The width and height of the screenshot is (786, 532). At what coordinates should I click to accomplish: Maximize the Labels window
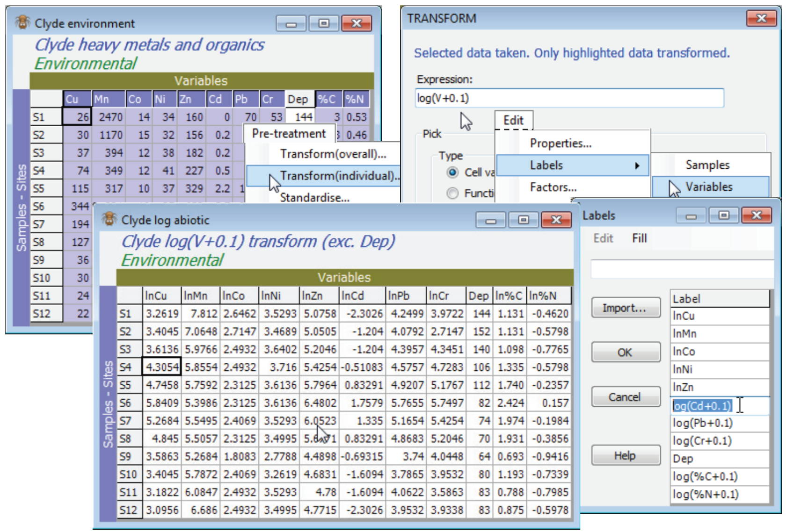(x=724, y=216)
